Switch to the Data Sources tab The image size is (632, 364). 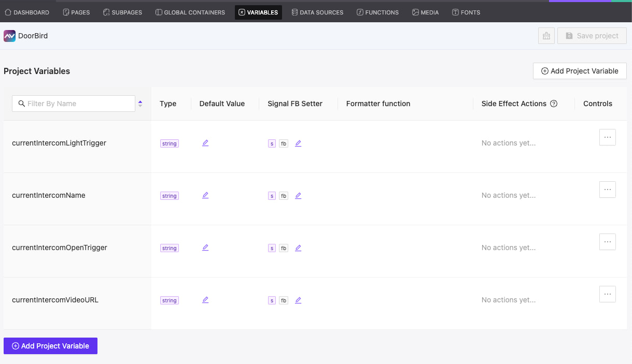[317, 12]
